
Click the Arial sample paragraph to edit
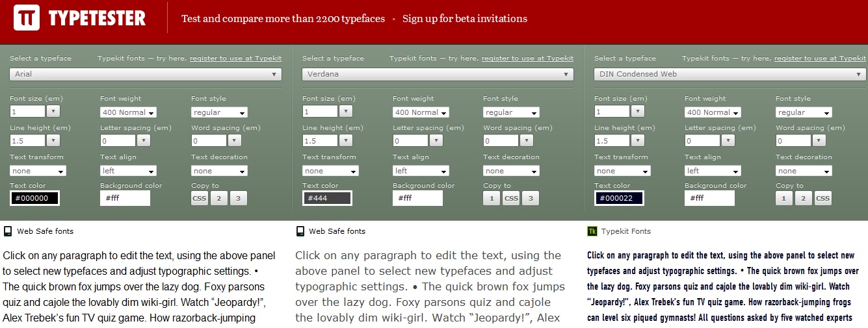tap(139, 286)
